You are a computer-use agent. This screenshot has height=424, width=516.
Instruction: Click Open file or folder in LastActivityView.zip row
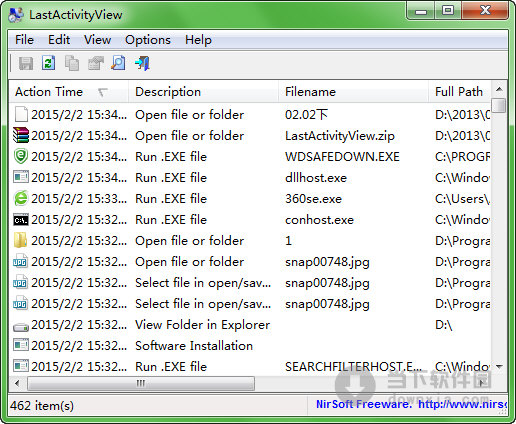[x=189, y=136]
